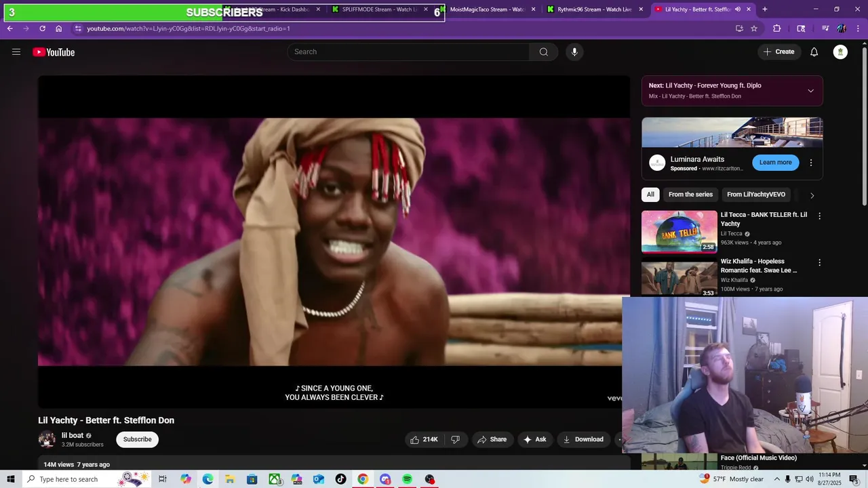Reload the current page
The image size is (868, 488).
pyautogui.click(x=42, y=28)
